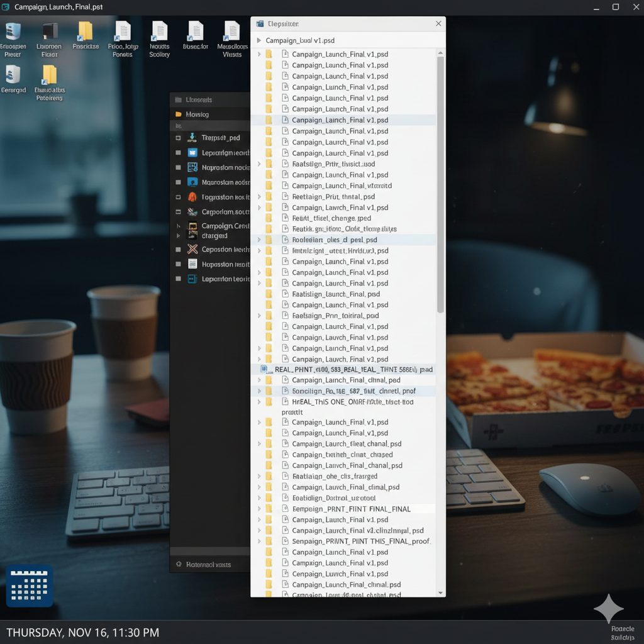The image size is (644, 644).
Task: Click the QR-style icon beside Hoprosłom
Action: coord(192,167)
